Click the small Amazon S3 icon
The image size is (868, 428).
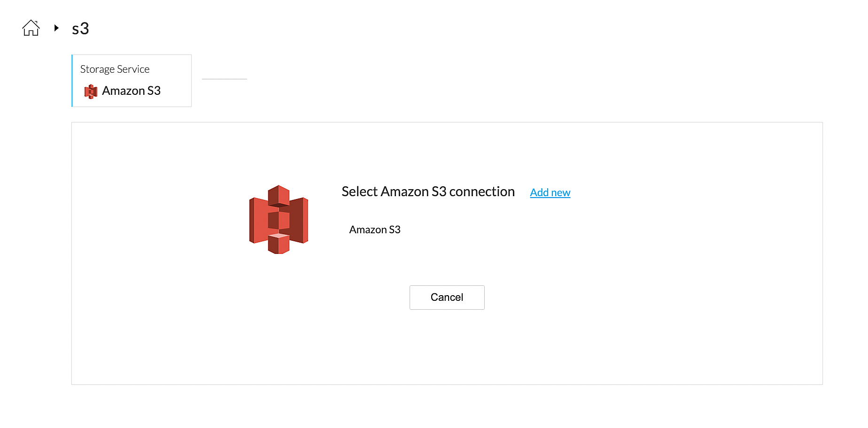coord(91,91)
